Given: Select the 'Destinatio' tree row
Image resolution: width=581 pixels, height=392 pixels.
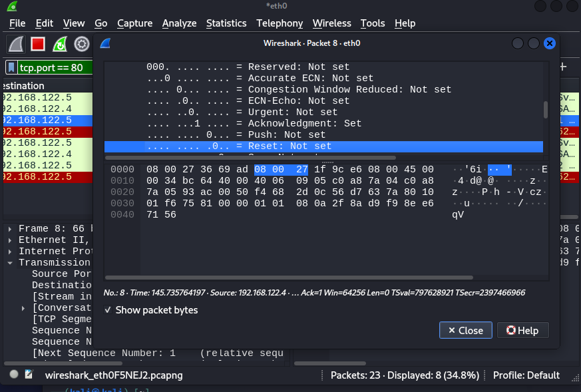Looking at the screenshot, I should pyautogui.click(x=61, y=286).
